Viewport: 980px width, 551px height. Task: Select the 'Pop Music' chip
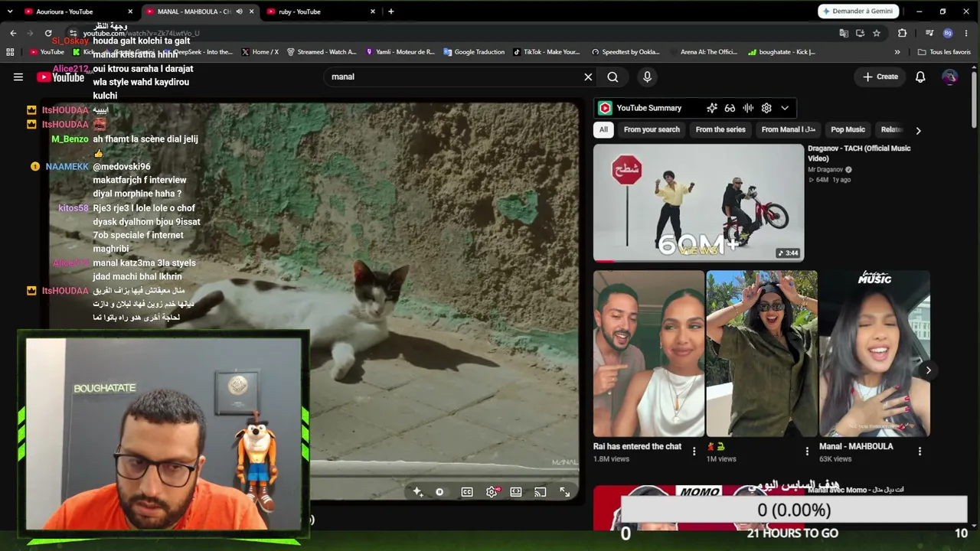pos(848,129)
